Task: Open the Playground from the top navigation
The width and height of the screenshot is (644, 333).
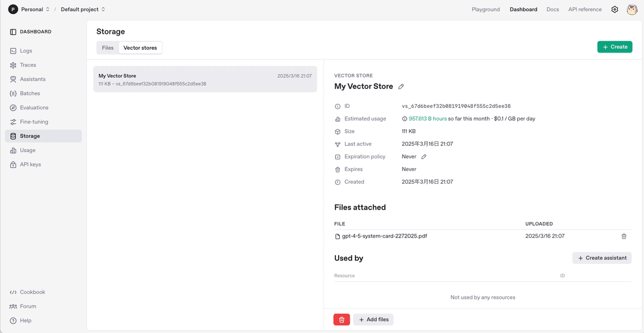Action: point(485,9)
